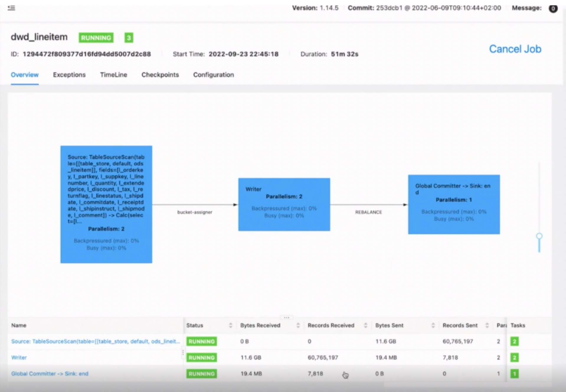Sort table by Bytes Sent
566x392 pixels.
point(433,325)
